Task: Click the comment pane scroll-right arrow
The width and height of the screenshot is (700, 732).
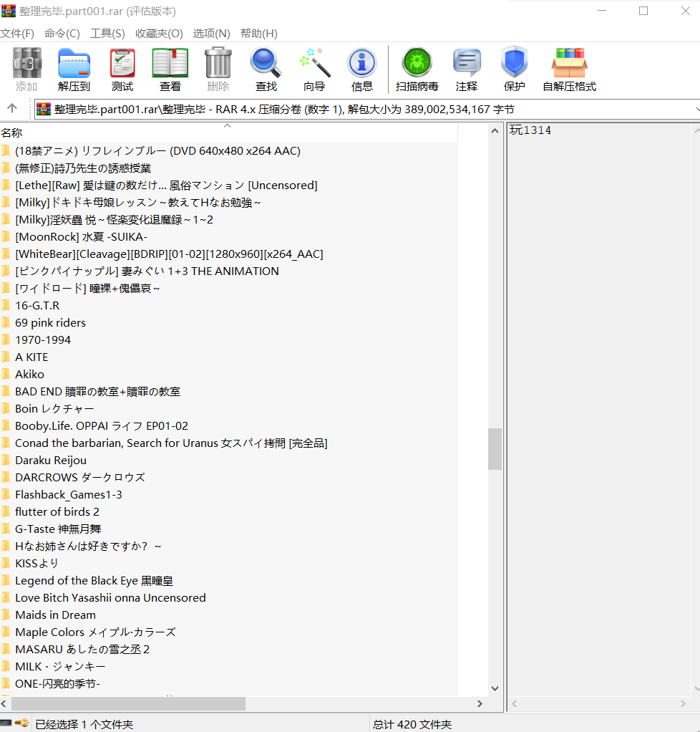Action: click(x=683, y=703)
